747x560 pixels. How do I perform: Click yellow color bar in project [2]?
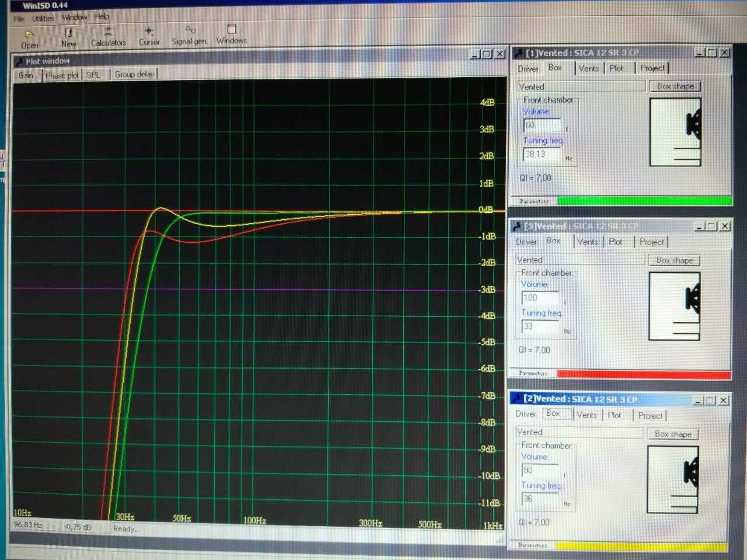tap(641, 546)
